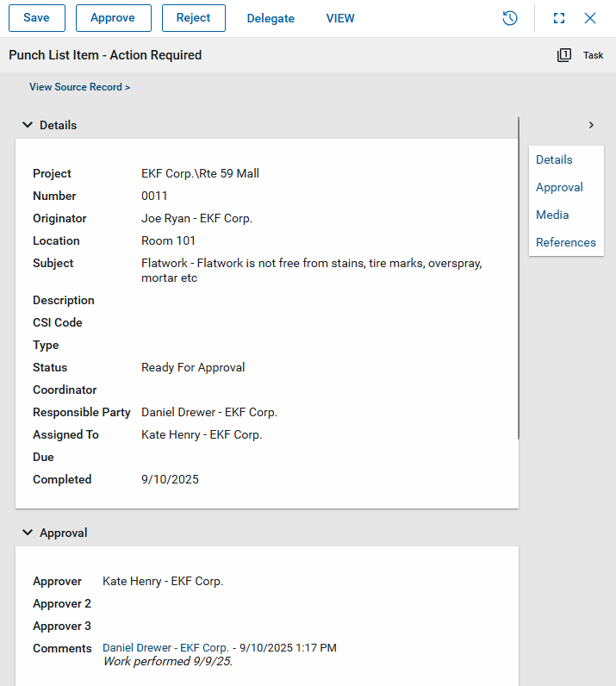Collapse the right navigation sidebar chevron
This screenshot has width=616, height=686.
pos(591,125)
